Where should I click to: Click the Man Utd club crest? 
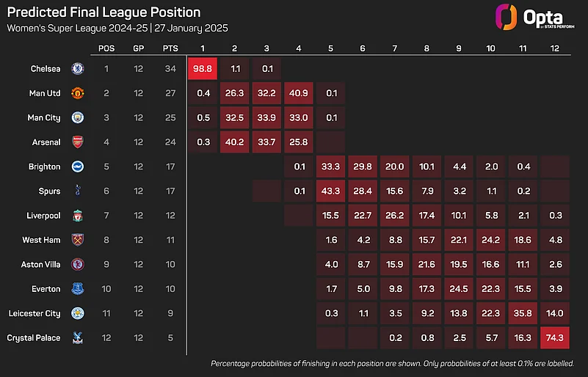(x=77, y=93)
